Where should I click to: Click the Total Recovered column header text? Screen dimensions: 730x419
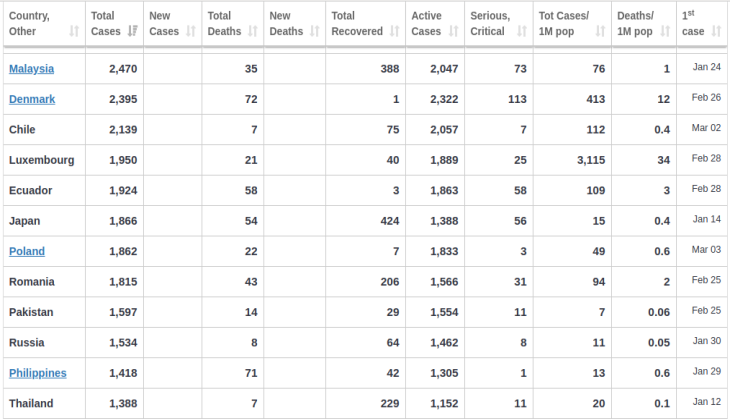coord(357,23)
